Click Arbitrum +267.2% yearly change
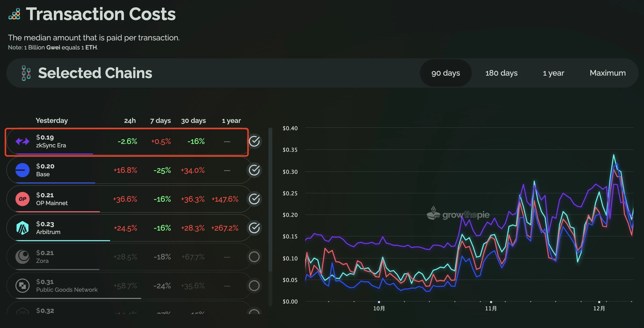Viewport: 644px width, 328px height. click(225, 228)
